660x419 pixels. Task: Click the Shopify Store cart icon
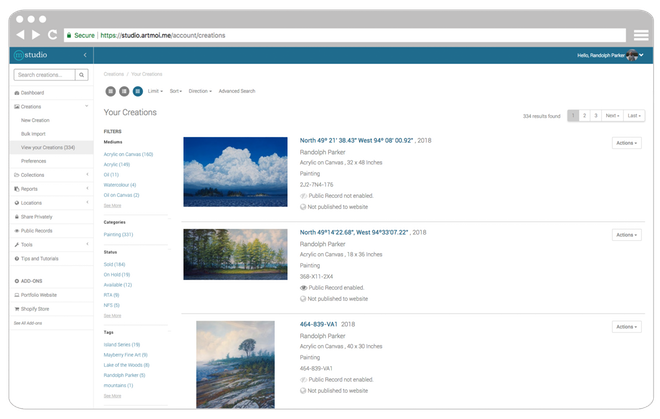(17, 309)
